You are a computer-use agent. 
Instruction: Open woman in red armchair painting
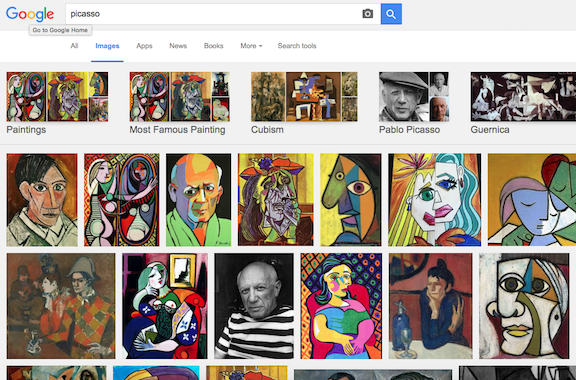[x=341, y=306]
